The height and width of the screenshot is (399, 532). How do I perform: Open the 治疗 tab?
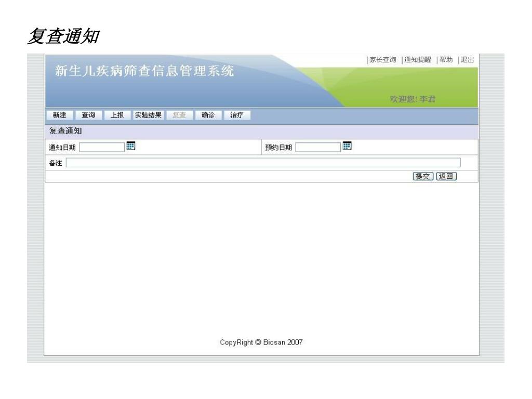tap(237, 115)
